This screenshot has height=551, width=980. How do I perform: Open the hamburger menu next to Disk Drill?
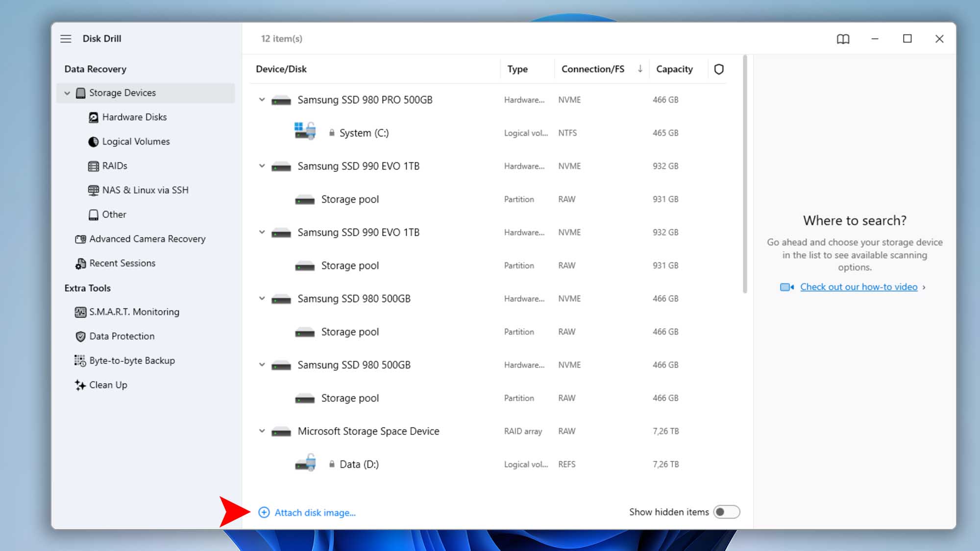[66, 39]
